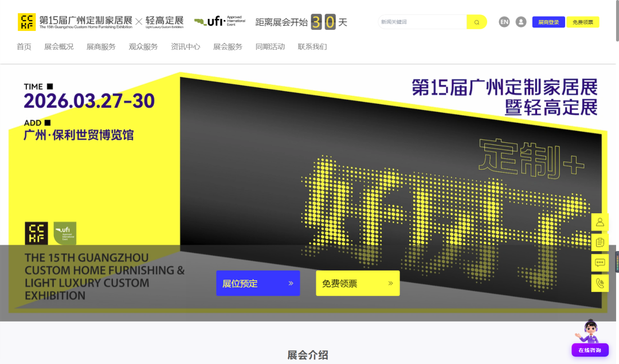The width and height of the screenshot is (619, 364).
Task: Click the 距离展会开始 countdown text
Action: [x=281, y=22]
